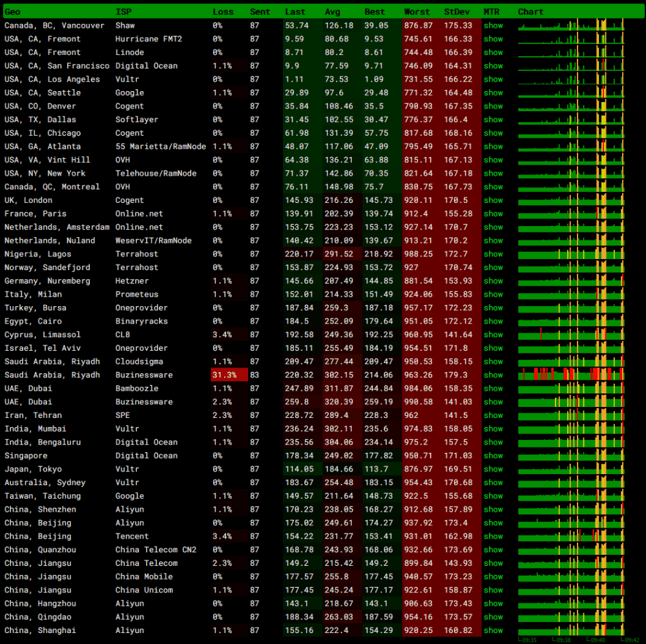Open 'show' link for New York Telehouse

493,174
